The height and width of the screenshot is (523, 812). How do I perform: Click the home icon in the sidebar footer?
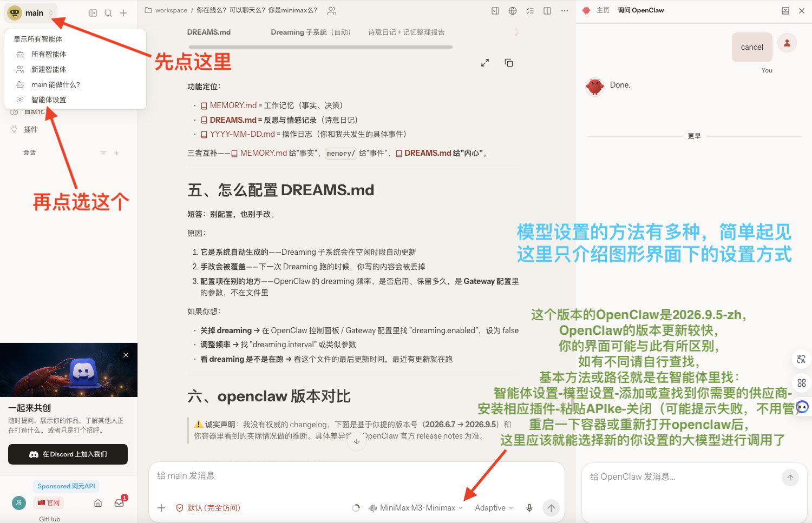pyautogui.click(x=98, y=503)
